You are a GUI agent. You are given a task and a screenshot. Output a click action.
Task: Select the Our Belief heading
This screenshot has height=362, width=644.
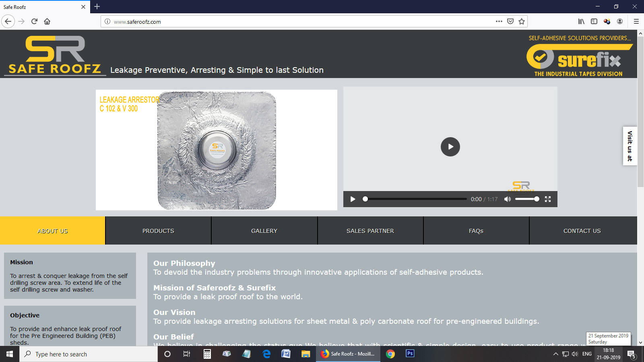pyautogui.click(x=173, y=337)
